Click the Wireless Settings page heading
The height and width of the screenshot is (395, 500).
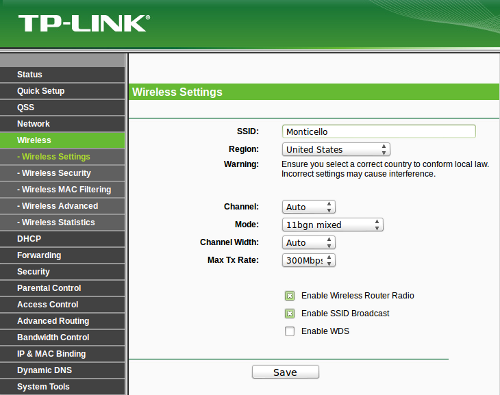(x=177, y=92)
